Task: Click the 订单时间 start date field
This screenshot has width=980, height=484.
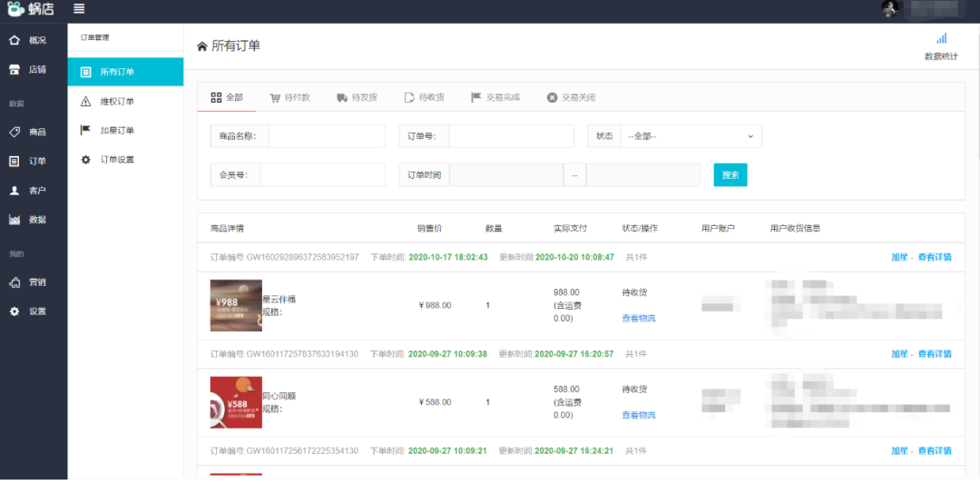Action: 506,175
